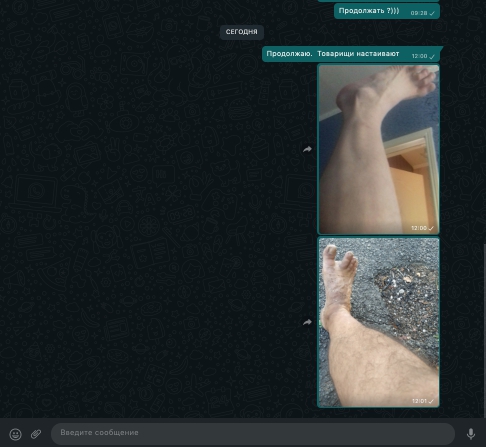The image size is (486, 447).
Task: Click the checkmark on the doorway photo
Action: (431, 228)
